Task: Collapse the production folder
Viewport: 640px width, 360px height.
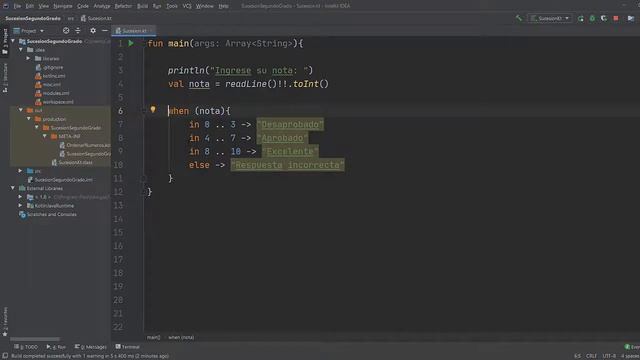Action: click(29, 119)
